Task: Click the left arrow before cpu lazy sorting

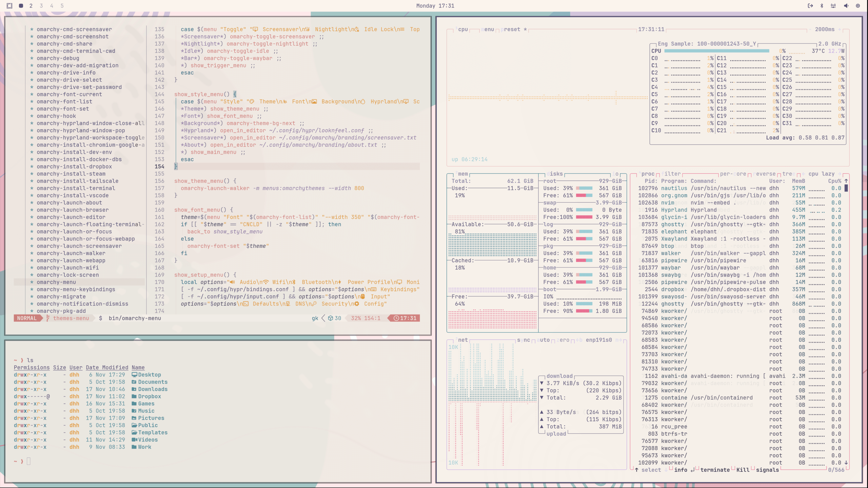Action: click(x=803, y=174)
